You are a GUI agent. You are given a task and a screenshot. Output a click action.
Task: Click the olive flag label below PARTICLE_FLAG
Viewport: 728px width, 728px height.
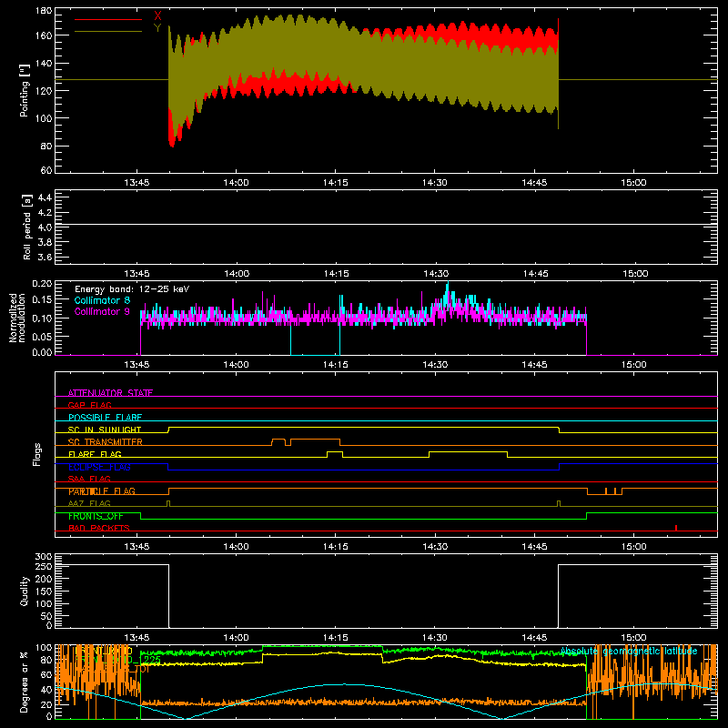[89, 503]
